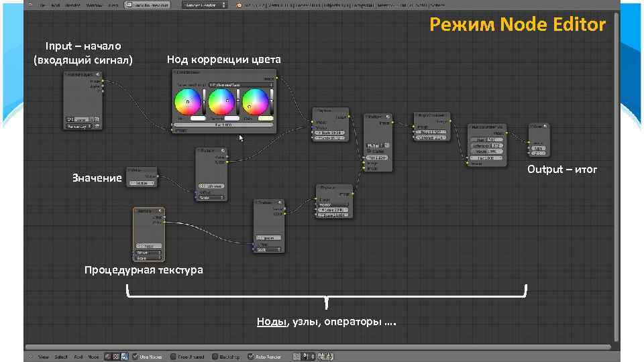
Task: Click the Scale field on the orange-outlined node
Action: pos(149,258)
